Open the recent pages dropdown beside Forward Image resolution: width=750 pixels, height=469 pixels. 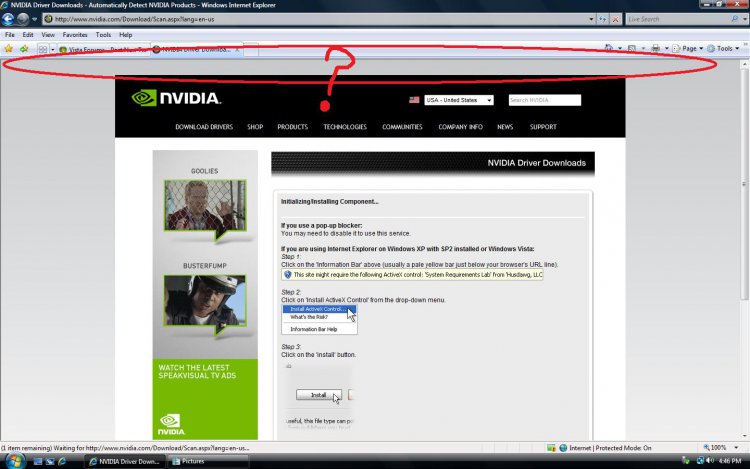click(34, 20)
